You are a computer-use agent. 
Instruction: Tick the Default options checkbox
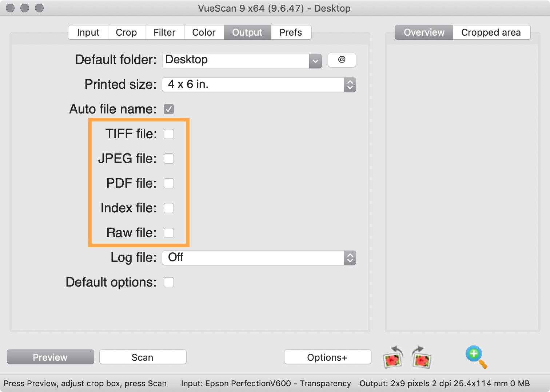pyautogui.click(x=169, y=282)
